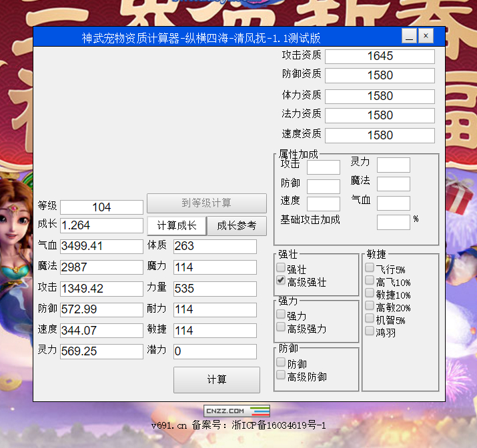Click the 等级 field showing 104
Image resolution: width=477 pixels, height=448 pixels.
click(101, 207)
